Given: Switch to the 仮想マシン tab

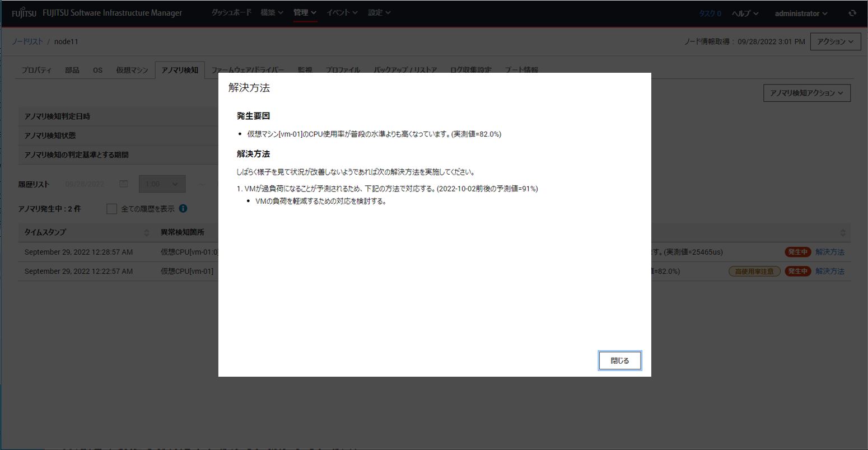Looking at the screenshot, I should pos(132,70).
